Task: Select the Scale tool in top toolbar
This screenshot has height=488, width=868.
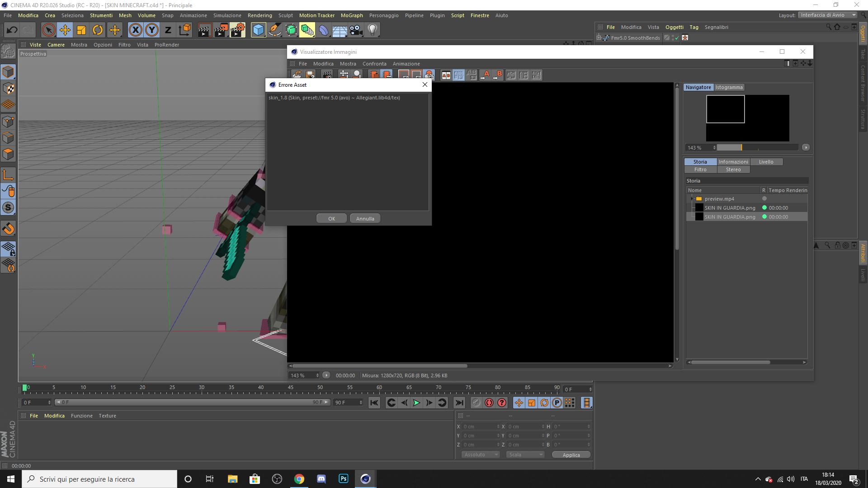Action: pos(81,30)
